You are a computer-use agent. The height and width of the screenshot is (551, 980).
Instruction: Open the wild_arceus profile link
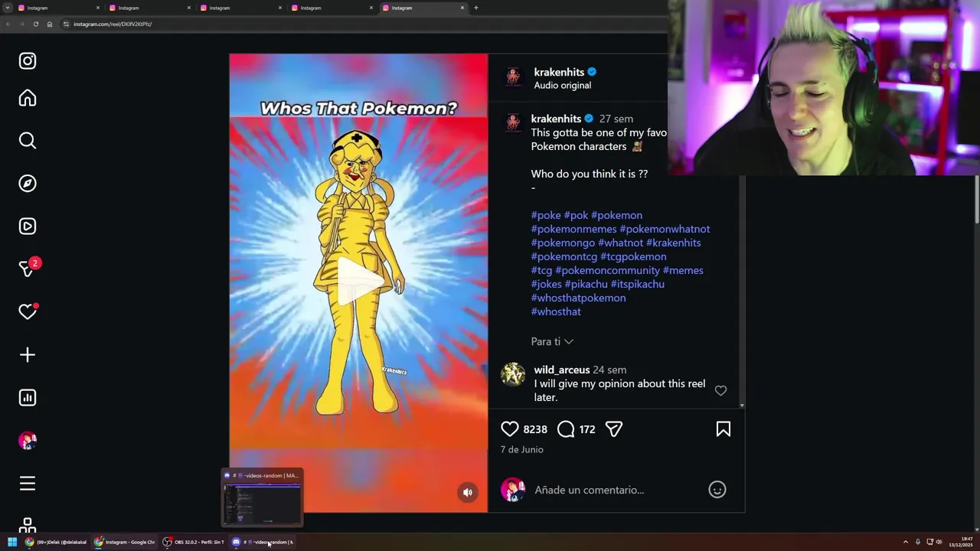pos(562,370)
